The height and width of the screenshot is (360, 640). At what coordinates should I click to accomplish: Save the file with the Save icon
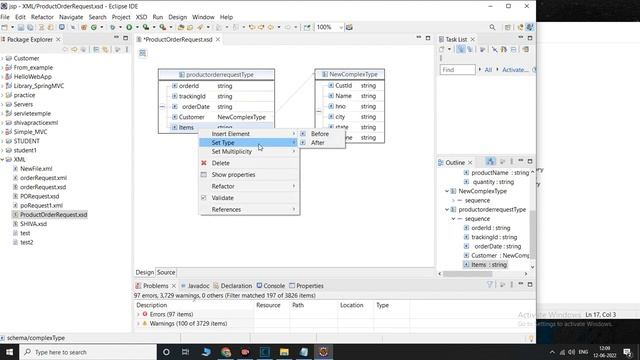20,27
